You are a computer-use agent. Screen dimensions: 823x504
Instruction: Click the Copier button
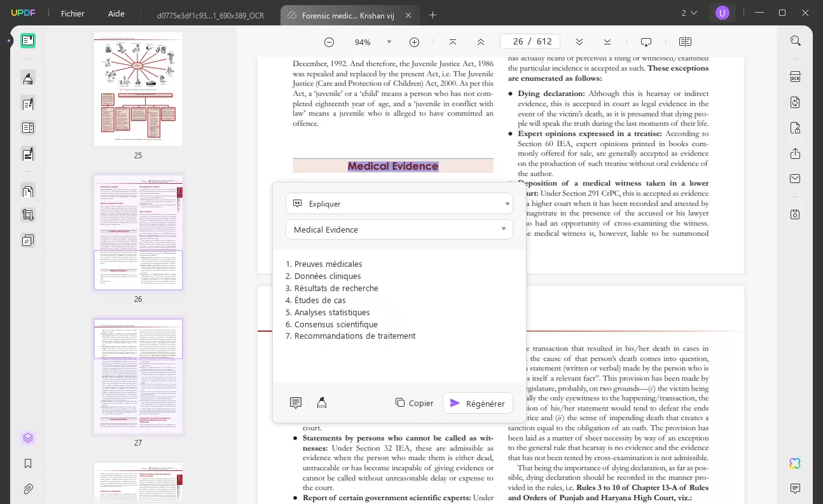(414, 403)
